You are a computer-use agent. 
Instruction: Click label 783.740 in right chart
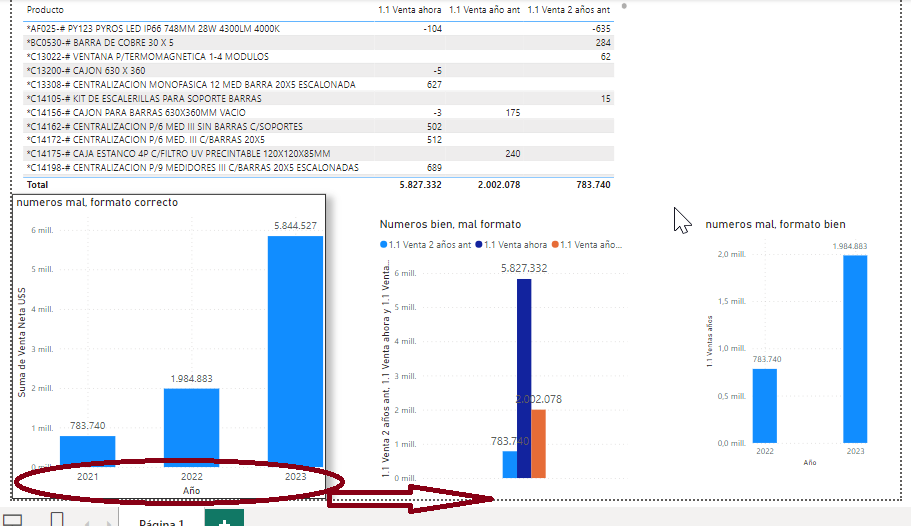[767, 359]
